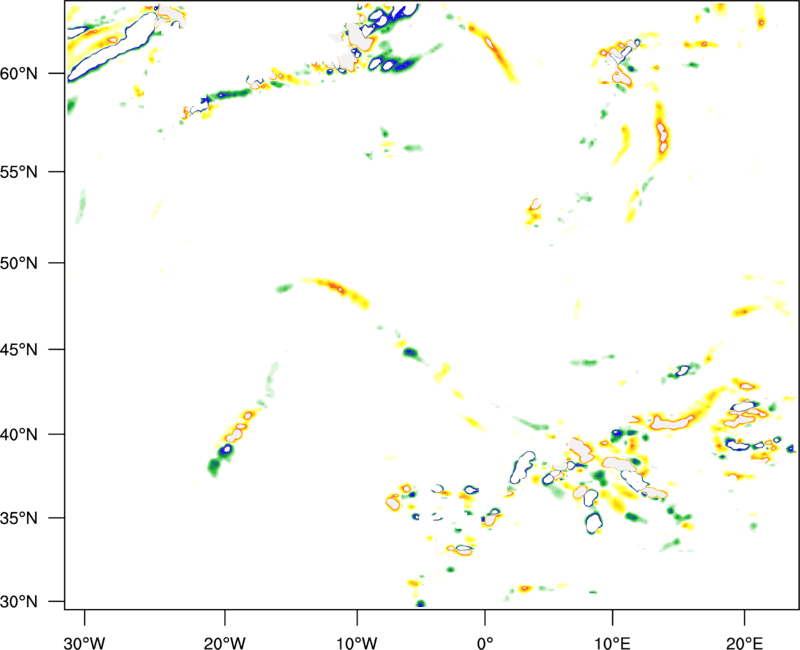The width and height of the screenshot is (800, 650).
Task: Click the 40°N axis label
Action: 19,435
